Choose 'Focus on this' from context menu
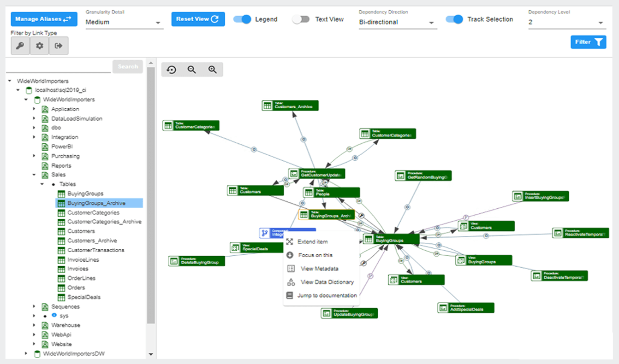This screenshot has height=364, width=619. tap(315, 255)
